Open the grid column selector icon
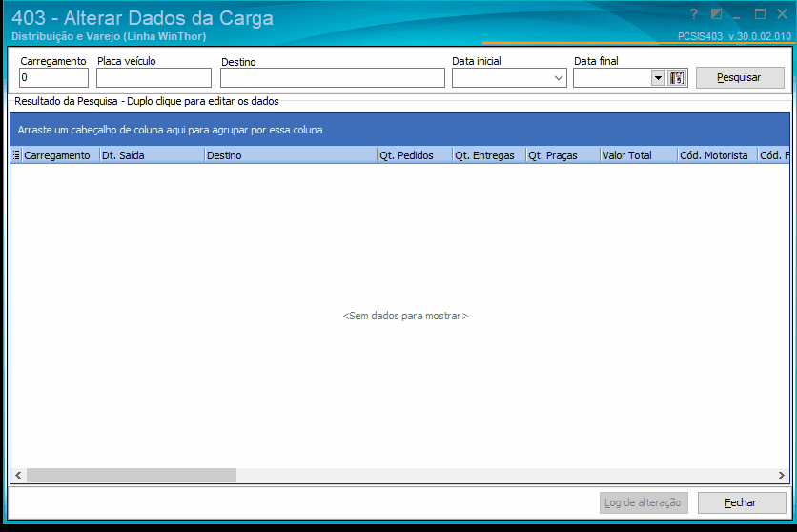The image size is (797, 532). click(x=16, y=155)
